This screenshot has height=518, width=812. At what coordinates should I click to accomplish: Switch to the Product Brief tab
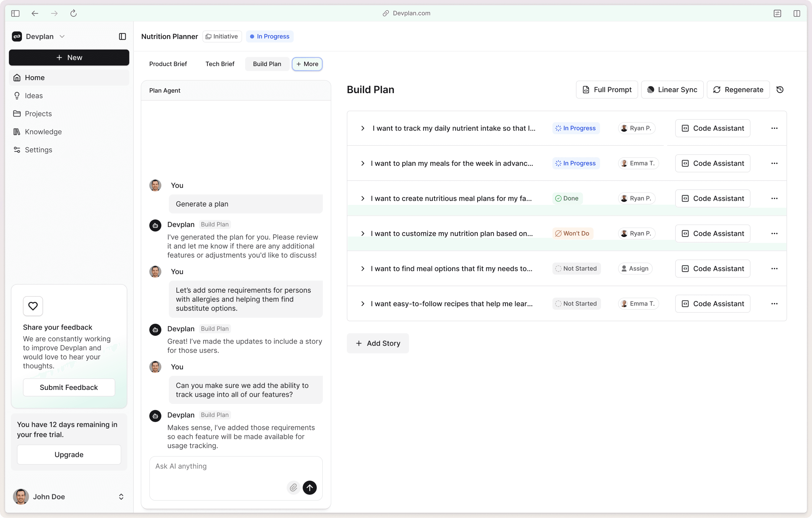[x=168, y=64]
